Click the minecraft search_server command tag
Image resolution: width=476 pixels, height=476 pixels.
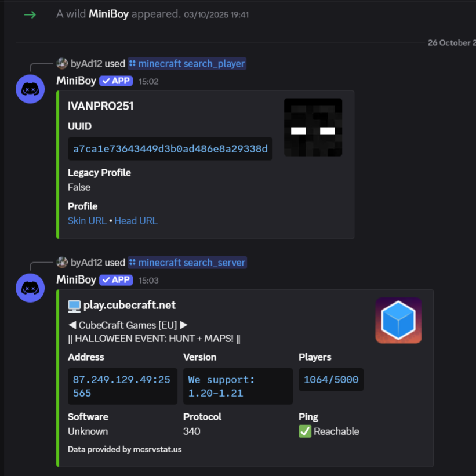tap(187, 263)
